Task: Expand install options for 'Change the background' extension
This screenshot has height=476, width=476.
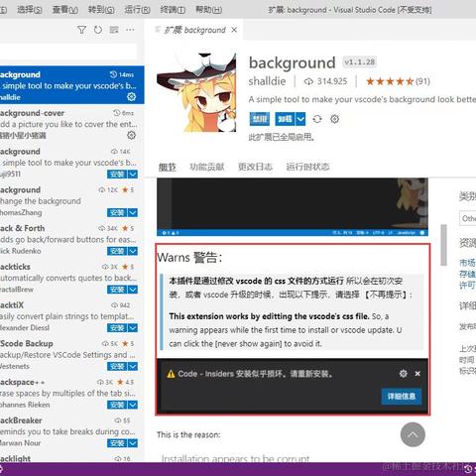Action: [x=133, y=212]
